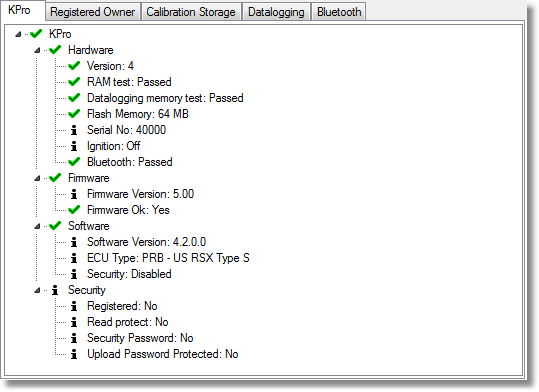Select the 'Firmware Ok: Yes' row
Image resolution: width=539 pixels, height=392 pixels.
click(x=128, y=210)
